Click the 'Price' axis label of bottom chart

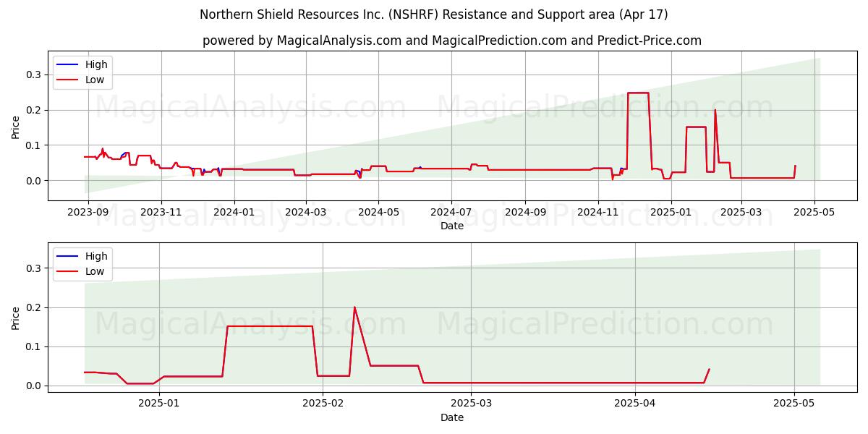pos(16,317)
